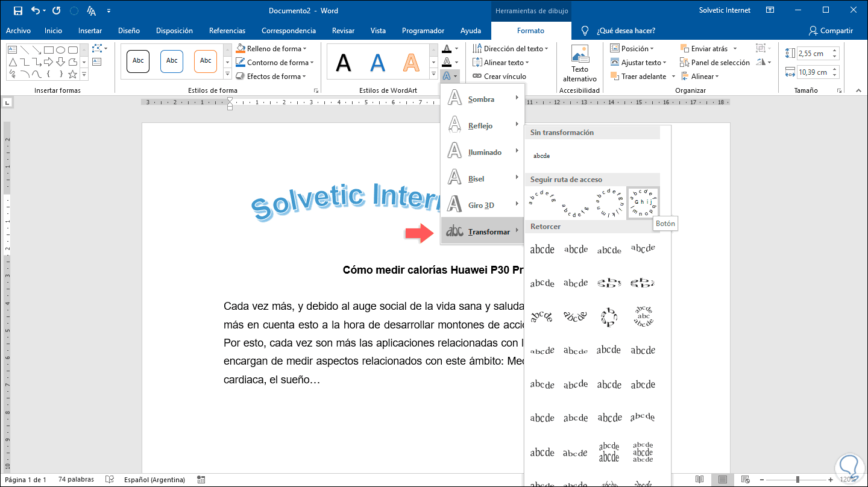
Task: Apply the black WordArt style A
Action: 344,61
